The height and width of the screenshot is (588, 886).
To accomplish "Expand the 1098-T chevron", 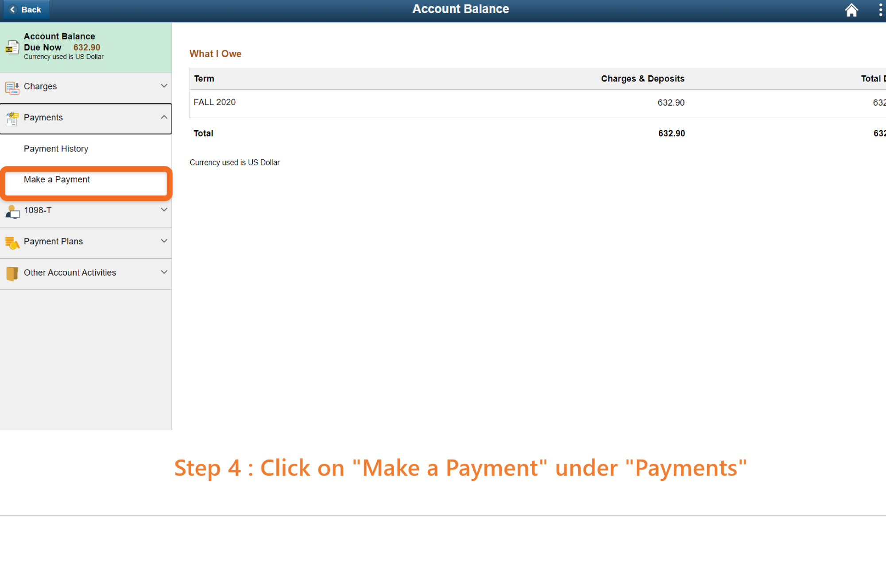I will point(164,210).
